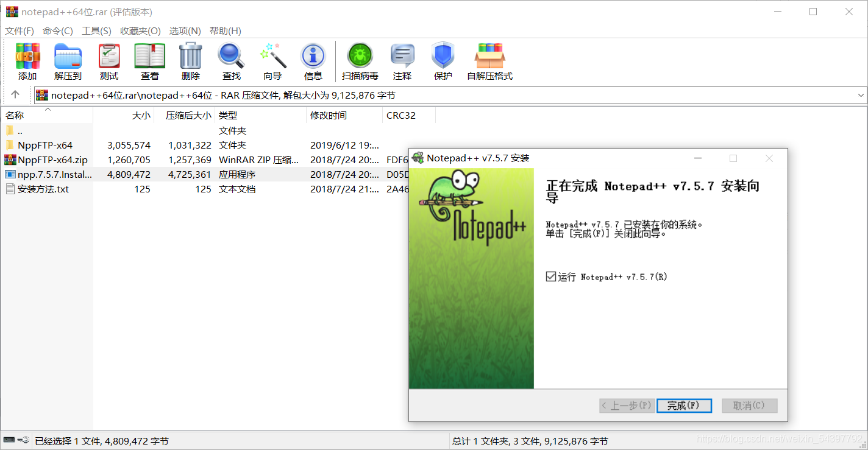
Task: Click the 完成(F) button in installer
Action: pyautogui.click(x=684, y=406)
